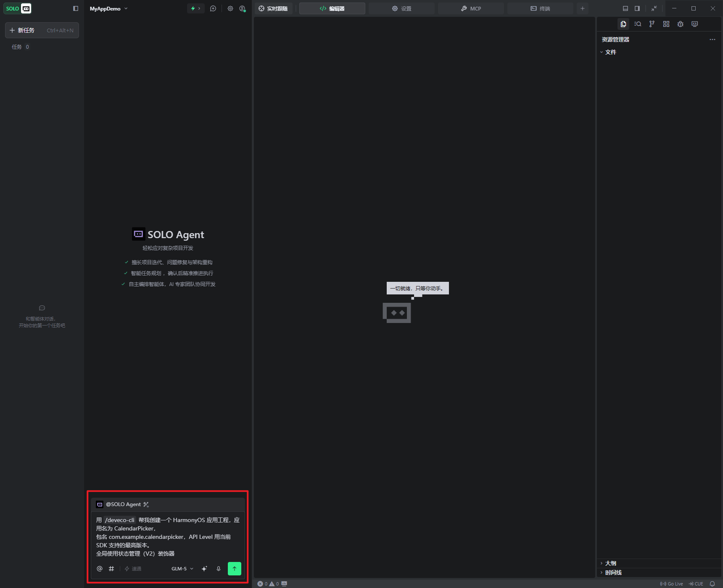Expand the 时间线 section
The height and width of the screenshot is (588, 723).
pyautogui.click(x=659, y=572)
